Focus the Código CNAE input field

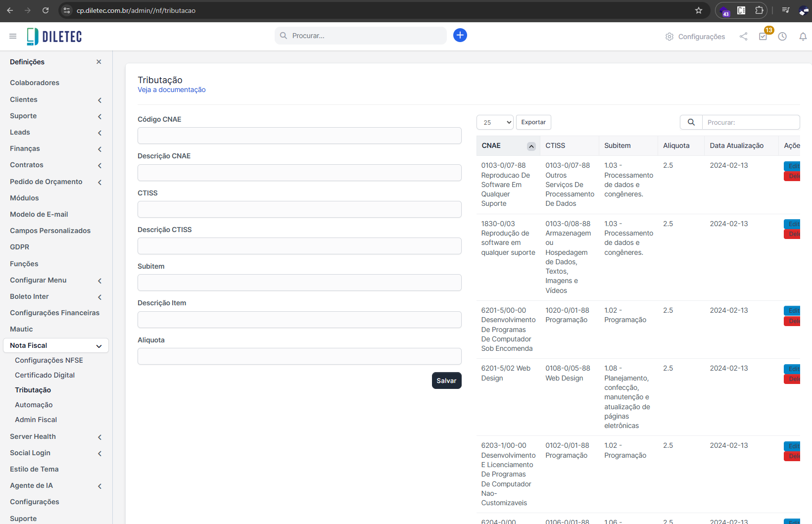299,136
